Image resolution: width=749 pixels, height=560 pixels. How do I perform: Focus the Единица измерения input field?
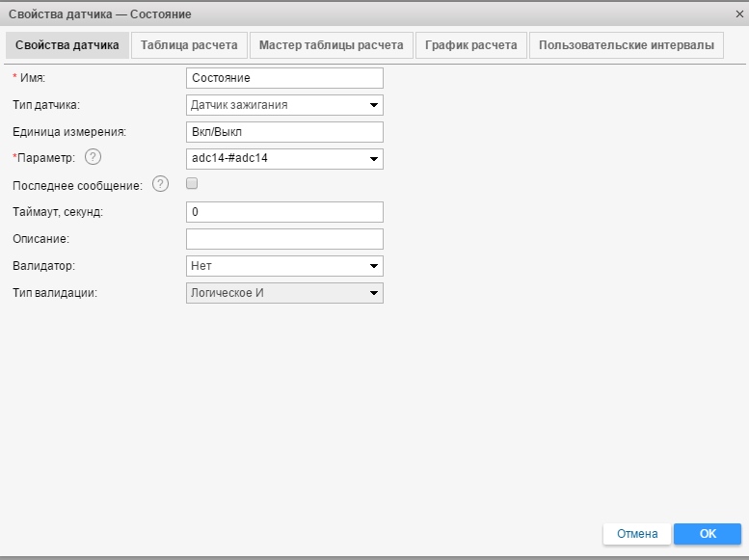tap(284, 132)
